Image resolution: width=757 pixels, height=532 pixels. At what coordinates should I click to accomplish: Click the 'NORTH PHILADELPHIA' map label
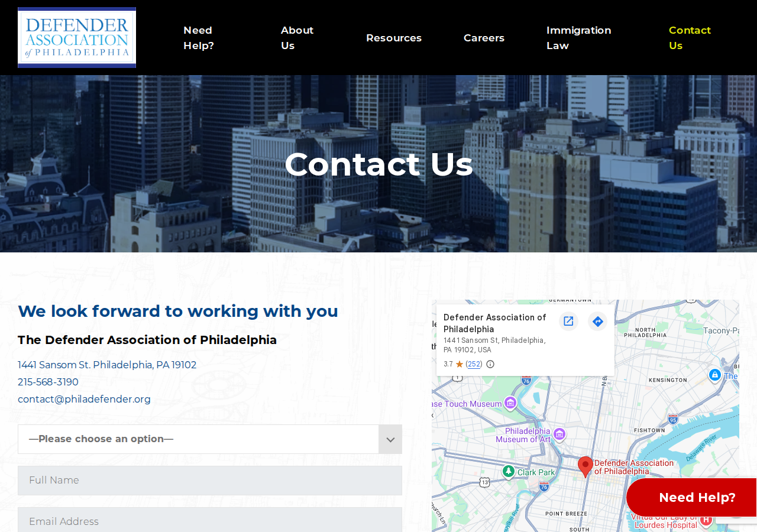click(x=645, y=332)
